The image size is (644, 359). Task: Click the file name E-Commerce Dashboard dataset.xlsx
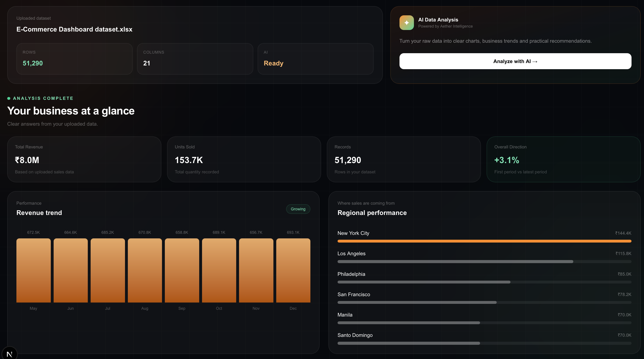point(74,29)
